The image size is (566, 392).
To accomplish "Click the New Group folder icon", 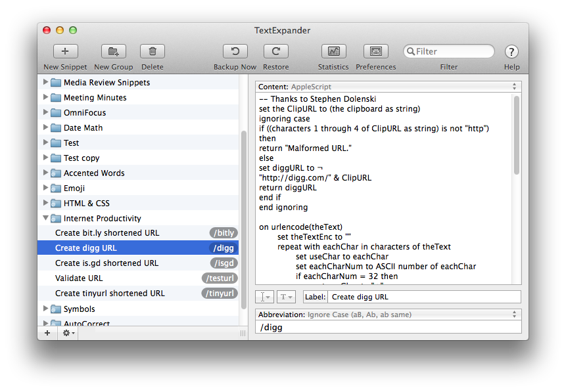I will point(113,51).
